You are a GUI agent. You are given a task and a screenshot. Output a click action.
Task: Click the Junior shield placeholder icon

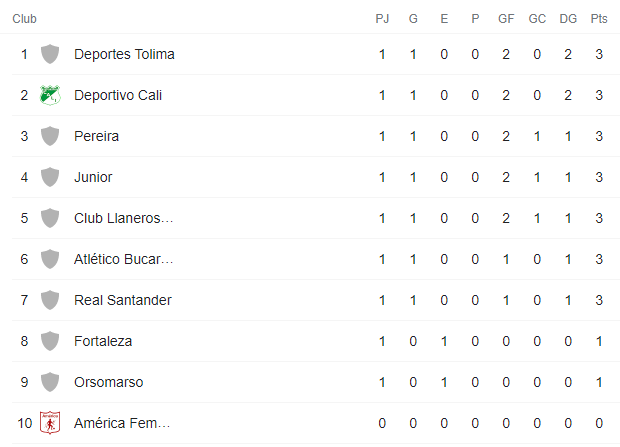coord(50,177)
